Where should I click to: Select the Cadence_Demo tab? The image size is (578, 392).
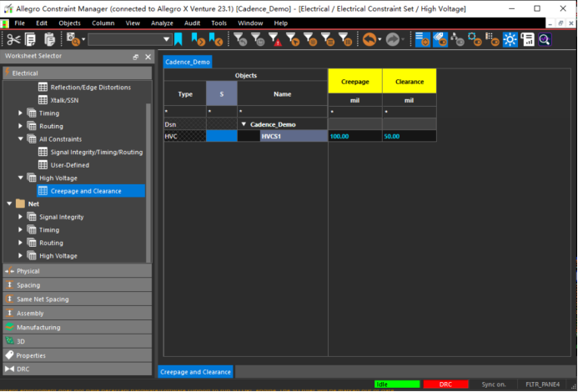click(x=188, y=62)
